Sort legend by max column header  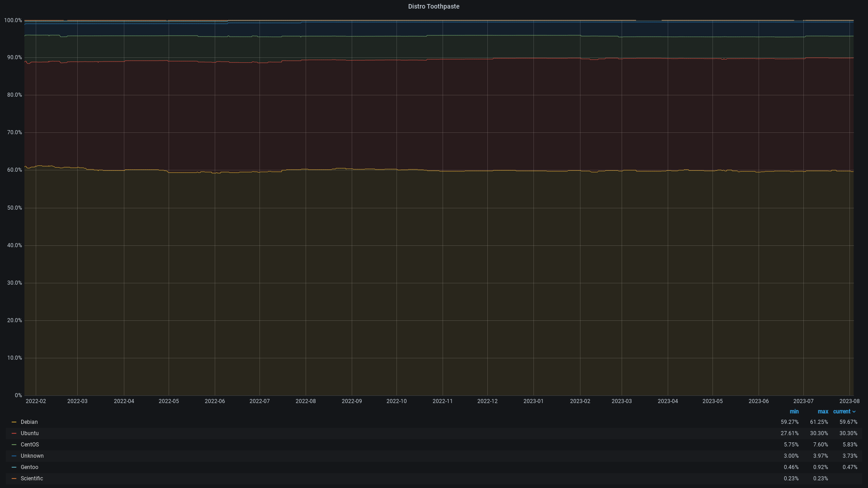pos(823,412)
